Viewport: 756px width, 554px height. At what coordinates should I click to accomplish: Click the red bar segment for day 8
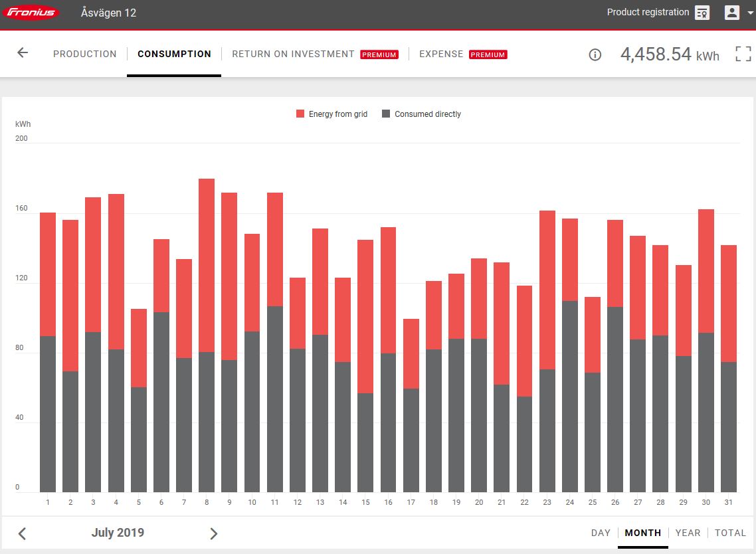[207, 266]
